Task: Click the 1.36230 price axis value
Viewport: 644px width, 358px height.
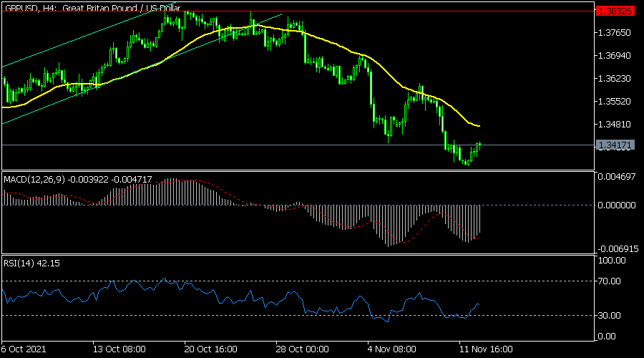Action: coord(615,79)
